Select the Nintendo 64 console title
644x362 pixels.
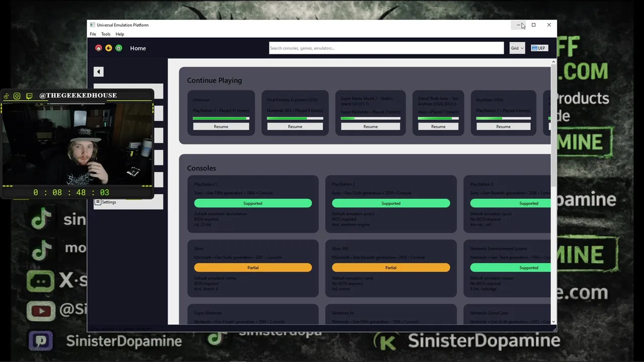tap(342, 313)
